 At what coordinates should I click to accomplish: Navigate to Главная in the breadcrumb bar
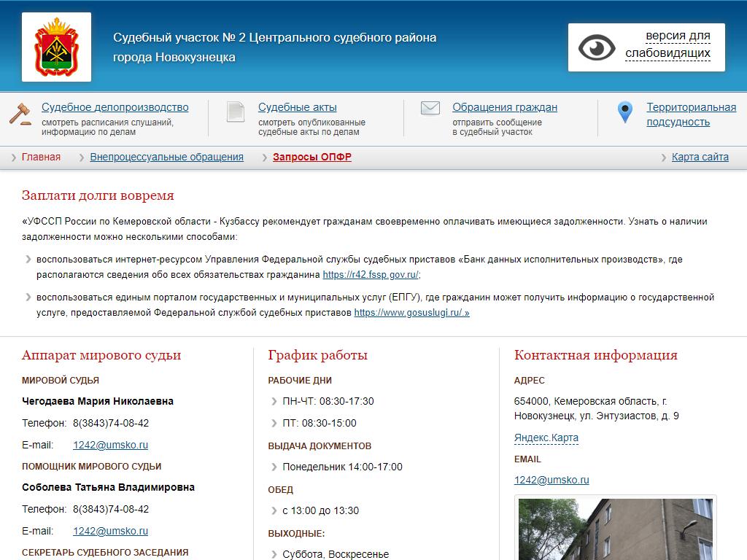coord(41,157)
